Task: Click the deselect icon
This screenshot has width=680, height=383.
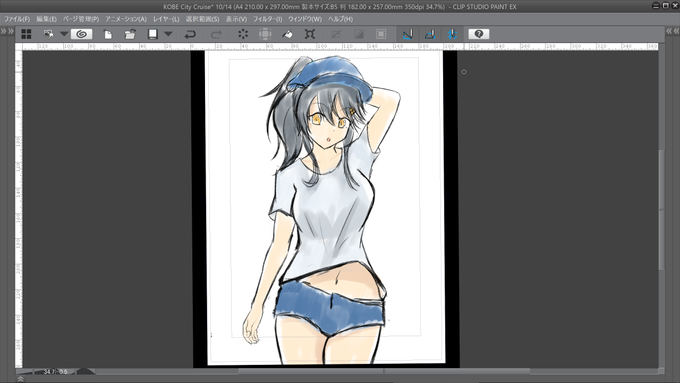Action: tap(336, 34)
